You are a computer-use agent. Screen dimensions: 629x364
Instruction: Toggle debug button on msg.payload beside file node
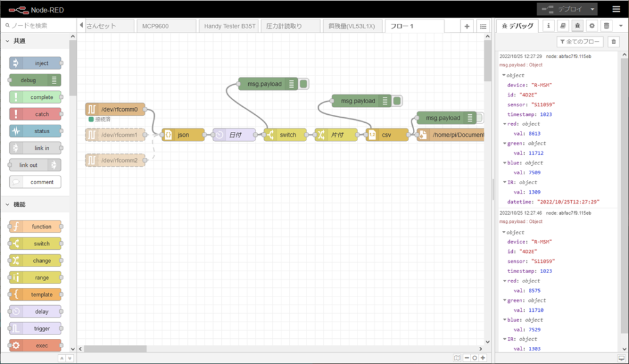coord(482,118)
